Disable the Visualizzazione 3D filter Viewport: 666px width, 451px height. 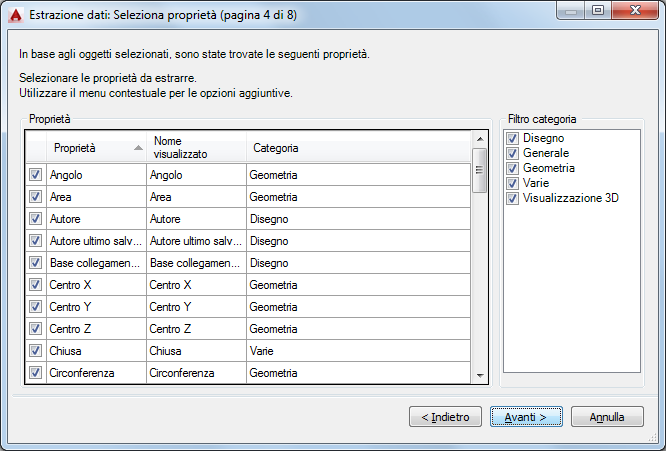[512, 198]
